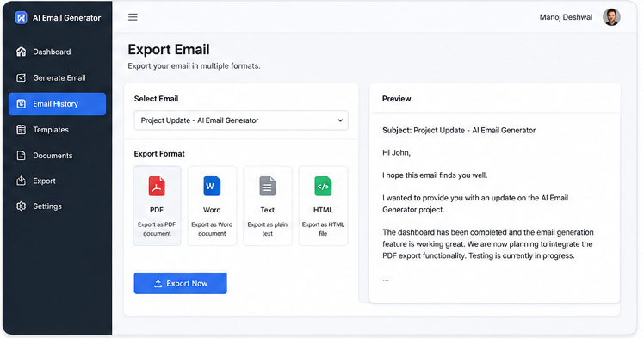Click 'Export as Word document' description
644x338 pixels.
pyautogui.click(x=212, y=229)
